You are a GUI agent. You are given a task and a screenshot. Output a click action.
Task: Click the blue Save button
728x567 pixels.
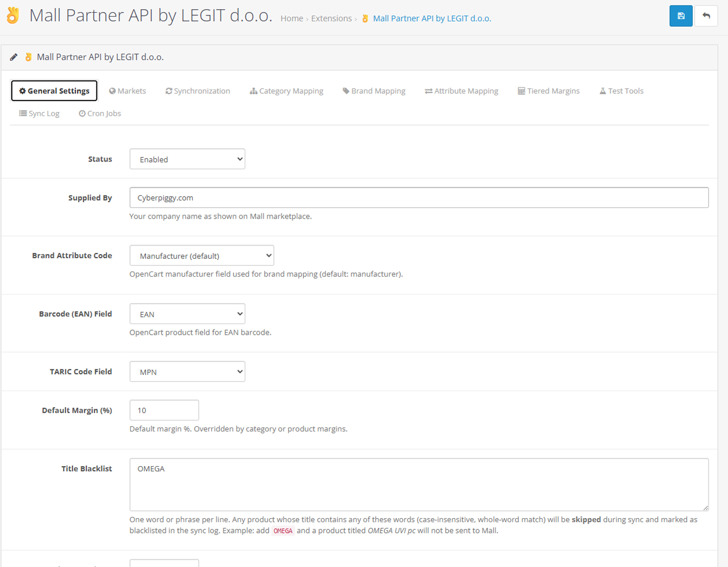pos(681,16)
